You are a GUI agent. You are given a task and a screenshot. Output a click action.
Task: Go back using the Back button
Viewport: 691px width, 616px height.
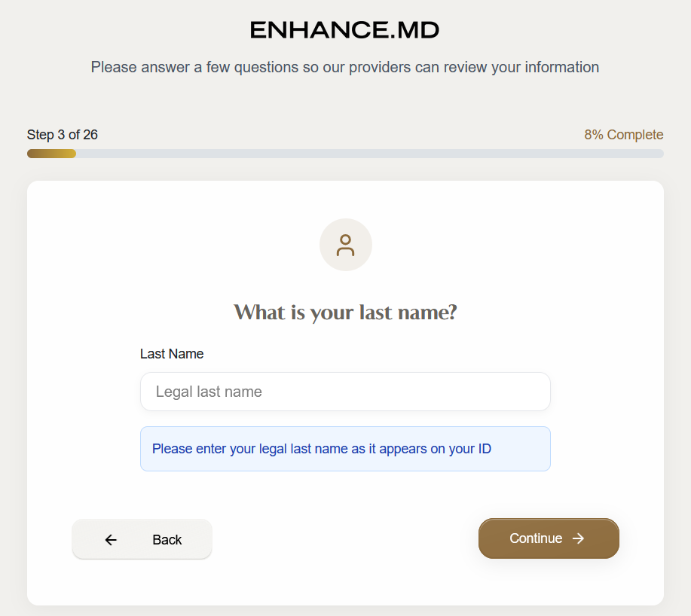tap(142, 539)
